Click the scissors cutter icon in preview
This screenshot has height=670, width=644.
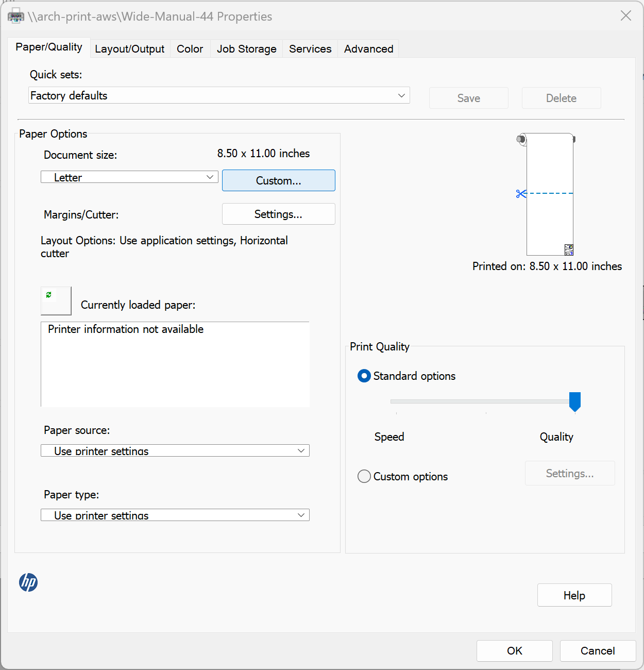pyautogui.click(x=521, y=194)
